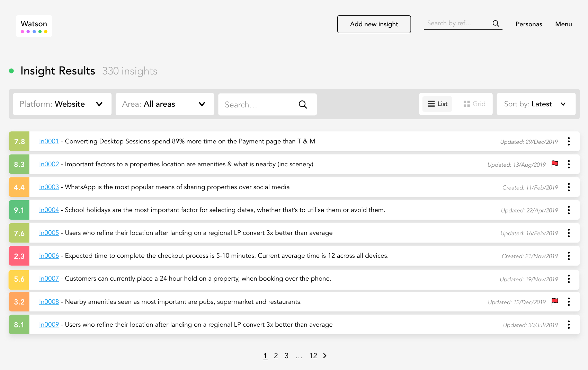Viewport: 588px width, 370px height.
Task: Click the 9.1 green score badge
Action: point(19,210)
